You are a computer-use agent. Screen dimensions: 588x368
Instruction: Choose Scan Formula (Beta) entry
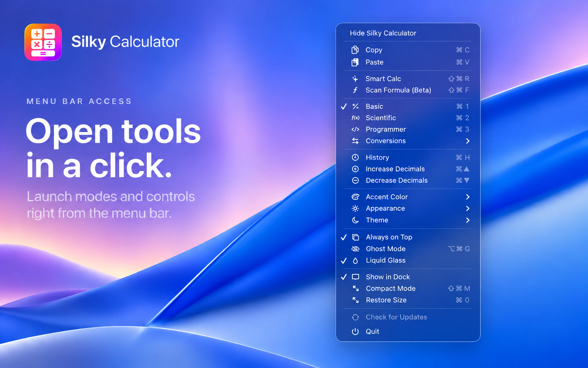click(x=408, y=90)
